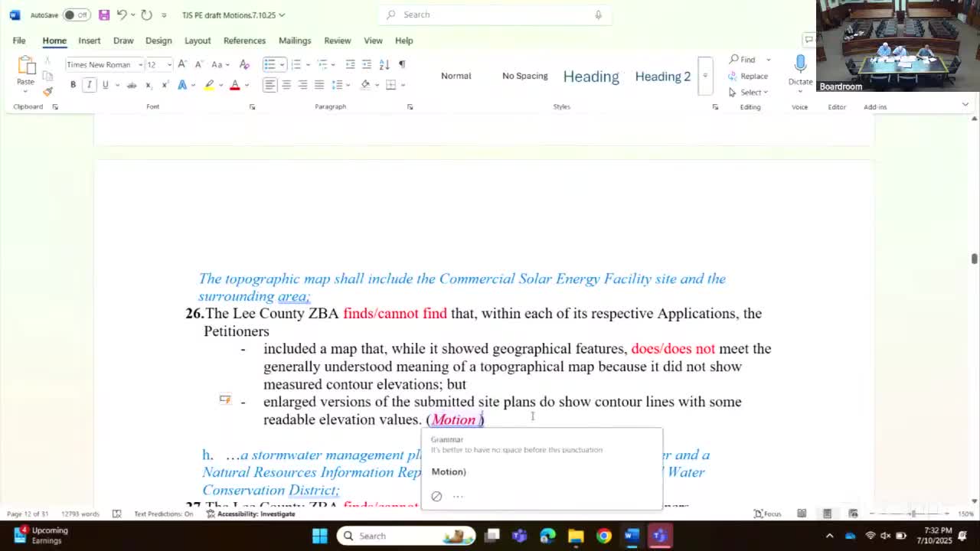The height and width of the screenshot is (551, 980).
Task: Apply strikethrough formatting
Action: coord(131,85)
